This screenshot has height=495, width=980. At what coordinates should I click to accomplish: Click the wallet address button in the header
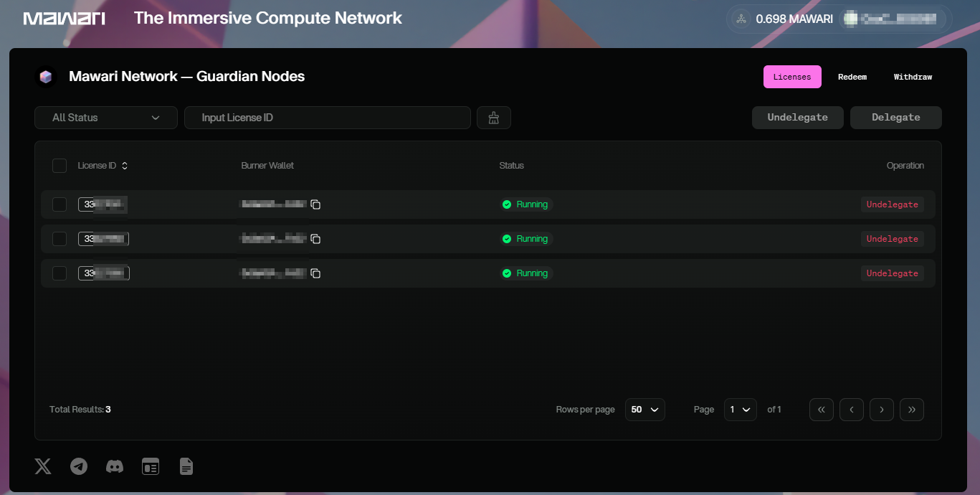pos(891,19)
